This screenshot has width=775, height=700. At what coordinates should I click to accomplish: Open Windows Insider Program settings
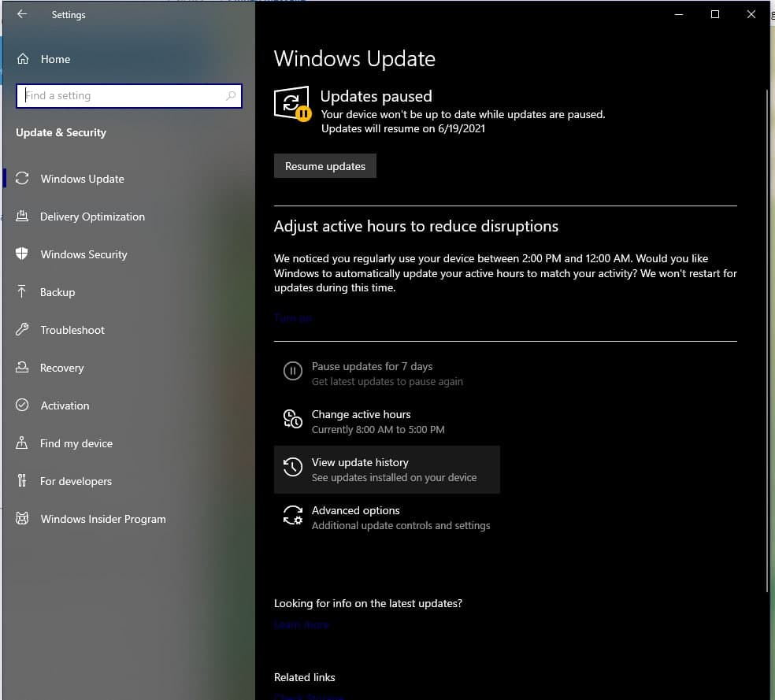coord(103,519)
